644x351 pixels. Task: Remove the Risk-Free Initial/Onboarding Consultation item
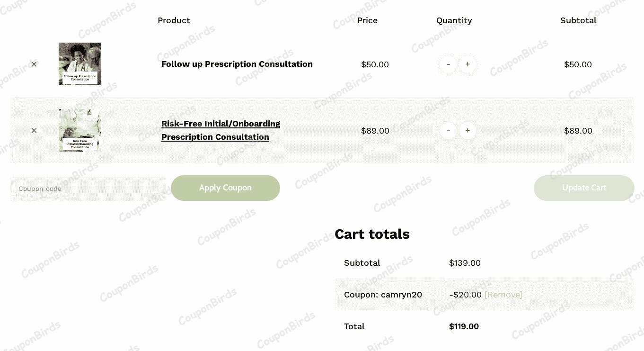coord(34,130)
